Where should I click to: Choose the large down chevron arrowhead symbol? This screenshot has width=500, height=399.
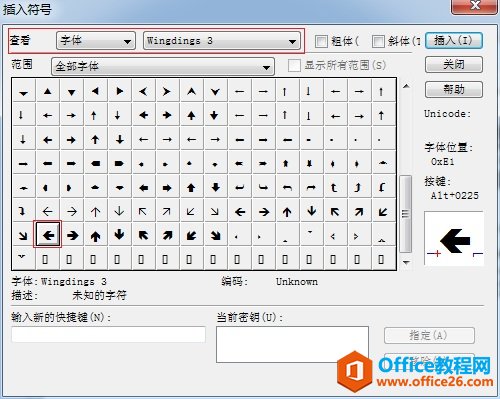(x=215, y=91)
